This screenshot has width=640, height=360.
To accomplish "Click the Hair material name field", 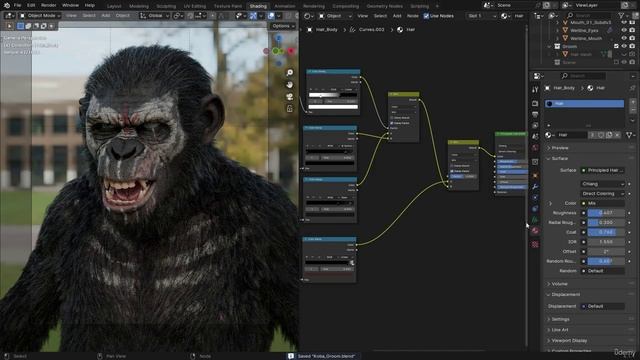I will pyautogui.click(x=571, y=135).
